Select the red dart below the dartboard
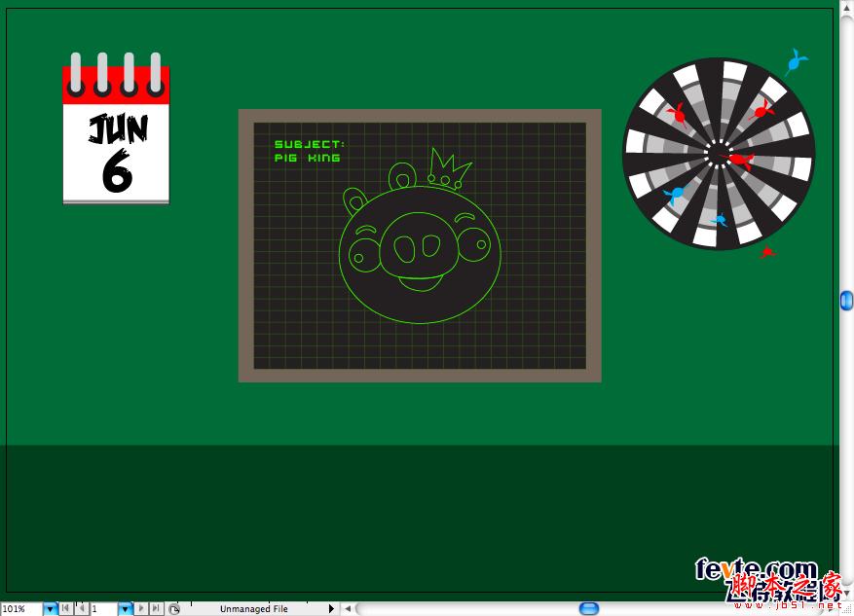 pos(768,252)
